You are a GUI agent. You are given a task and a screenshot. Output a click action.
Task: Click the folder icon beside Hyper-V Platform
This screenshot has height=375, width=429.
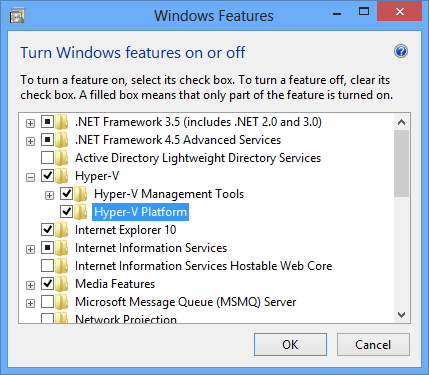[81, 212]
